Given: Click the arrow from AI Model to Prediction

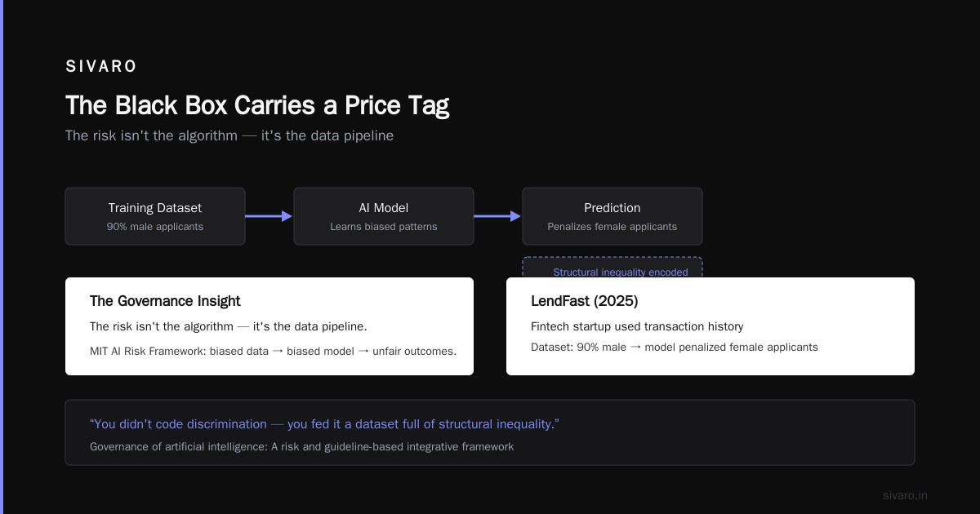Looking at the screenshot, I should pos(497,216).
